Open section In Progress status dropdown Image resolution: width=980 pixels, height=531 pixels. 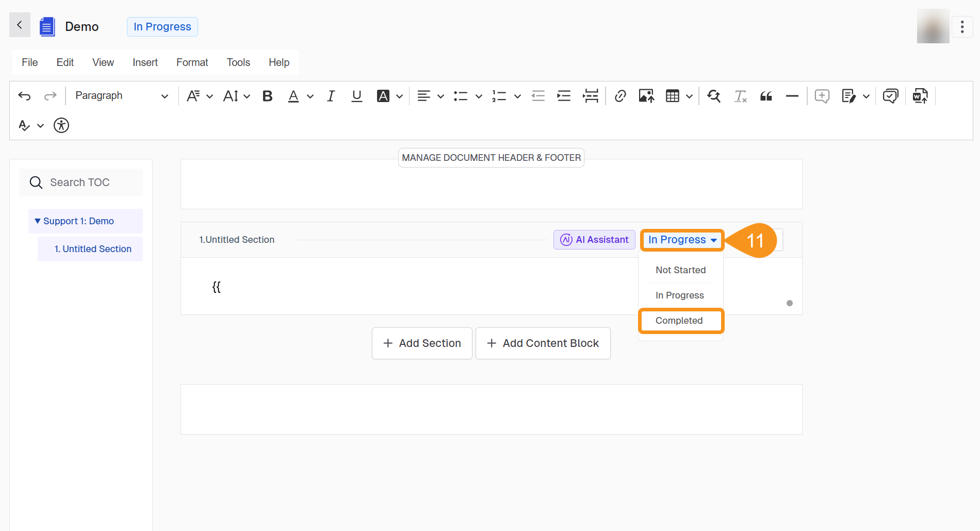click(682, 240)
